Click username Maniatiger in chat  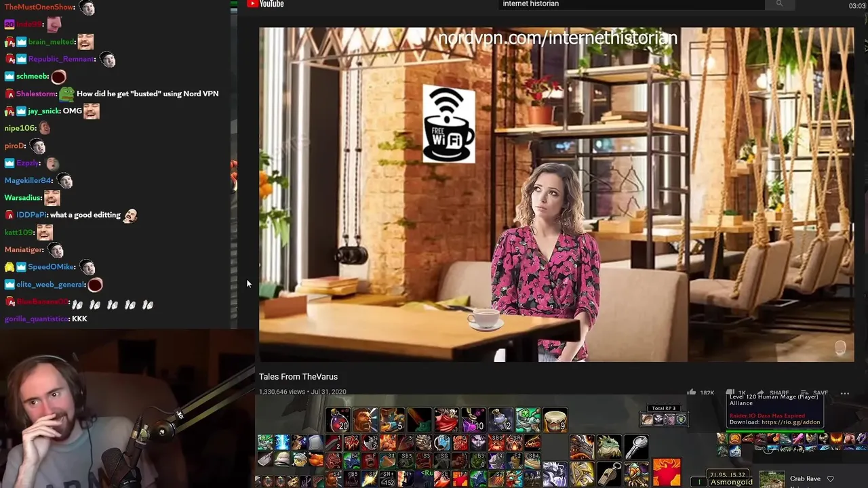tap(24, 250)
